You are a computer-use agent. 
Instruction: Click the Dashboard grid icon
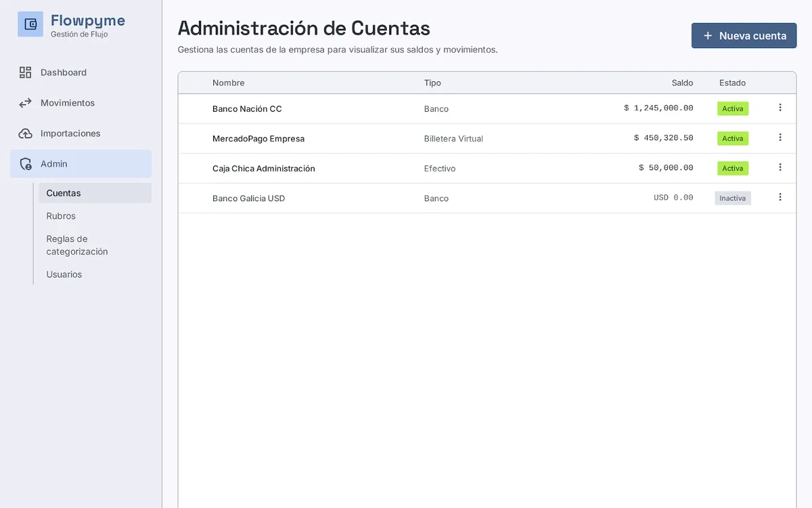[25, 72]
